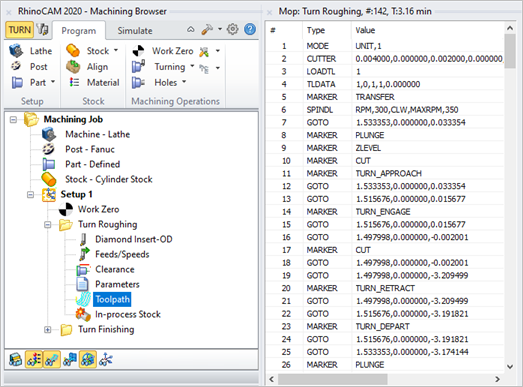Click the vertical scrollbar down arrow

[510, 367]
